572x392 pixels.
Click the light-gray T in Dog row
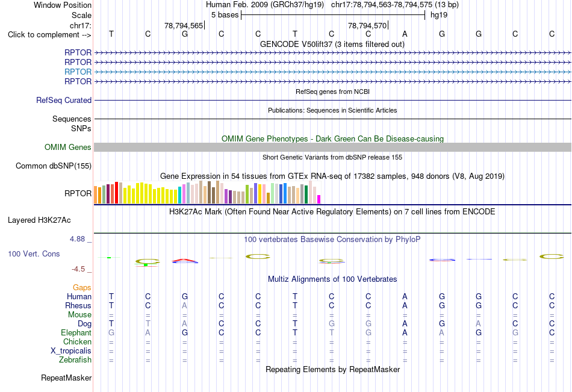(x=148, y=323)
